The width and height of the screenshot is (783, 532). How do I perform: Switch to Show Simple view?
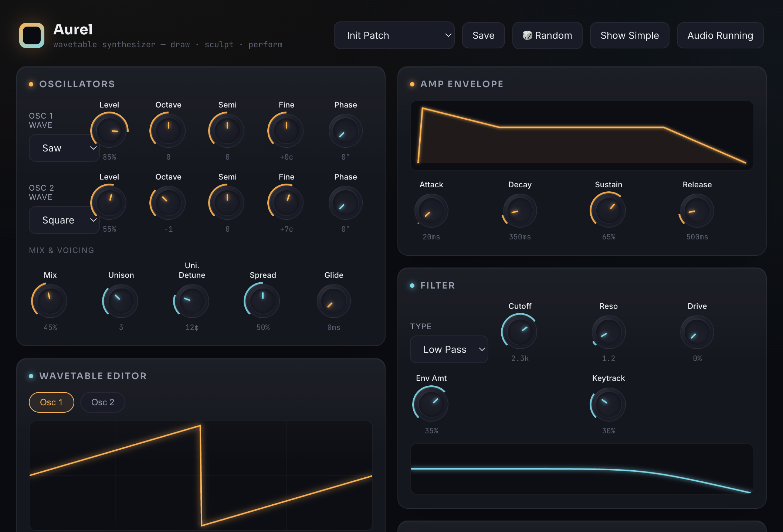630,35
